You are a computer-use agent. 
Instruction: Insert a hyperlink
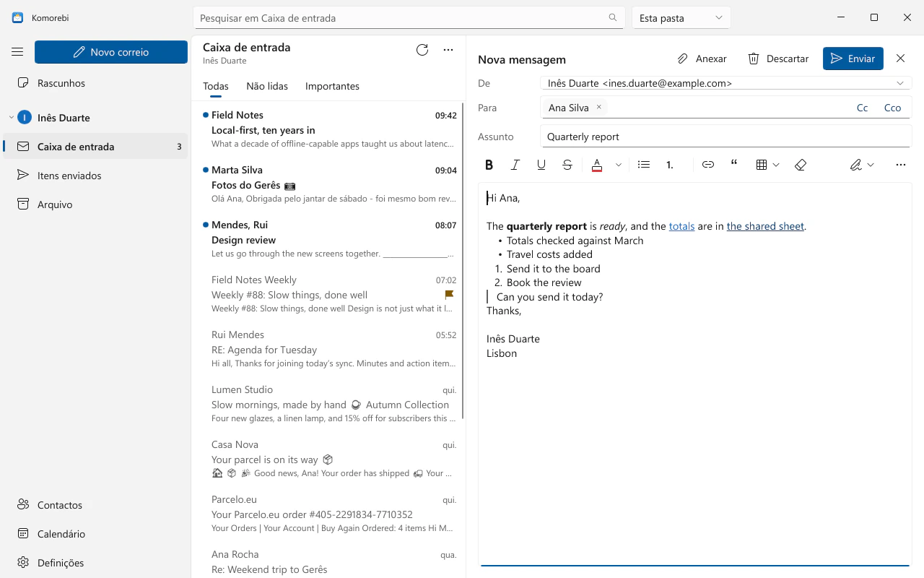708,165
